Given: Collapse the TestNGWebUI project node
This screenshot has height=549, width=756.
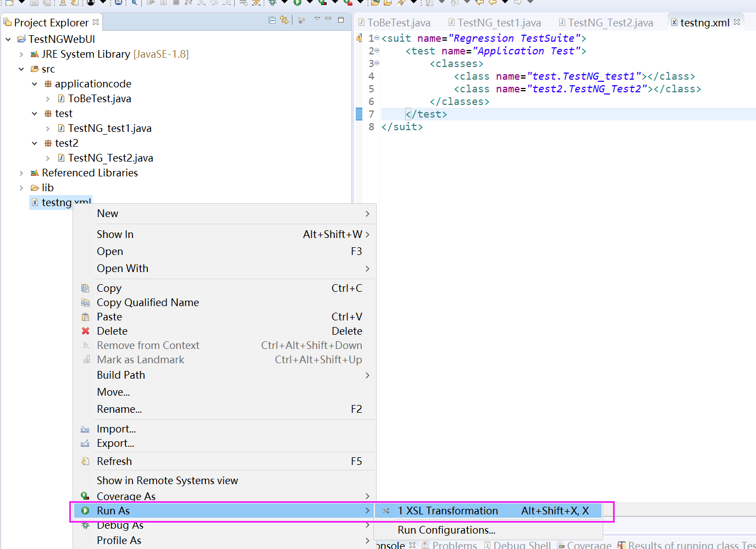Looking at the screenshot, I should coord(8,40).
